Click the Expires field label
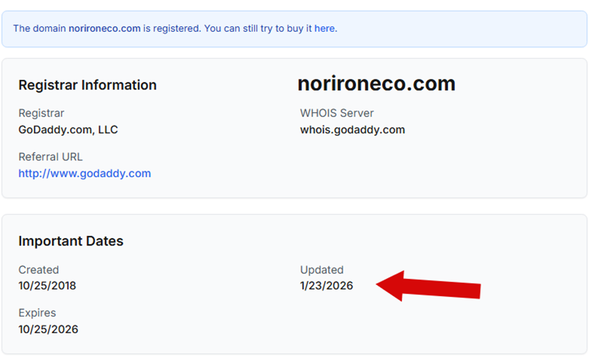This screenshot has height=364, width=598. [37, 313]
